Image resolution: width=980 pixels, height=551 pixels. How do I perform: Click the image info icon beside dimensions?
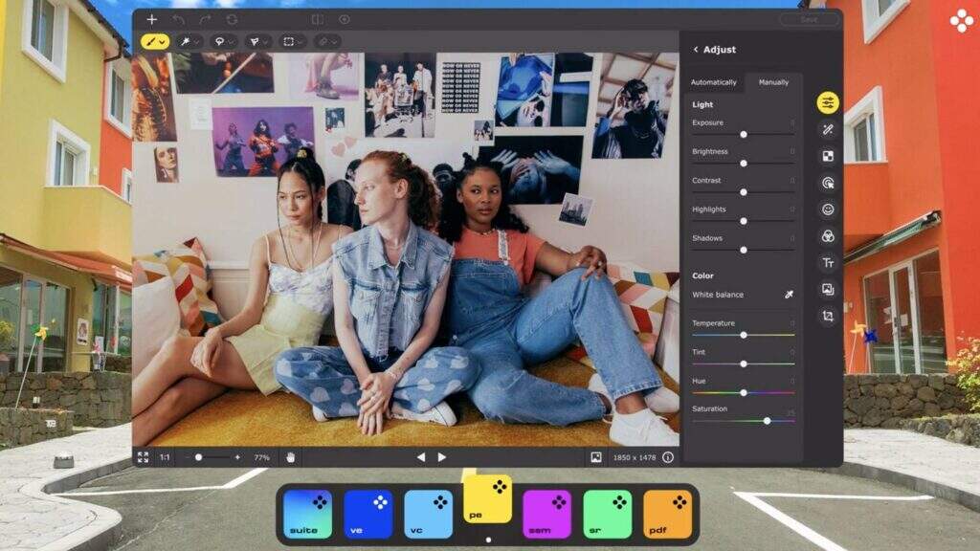(668, 457)
